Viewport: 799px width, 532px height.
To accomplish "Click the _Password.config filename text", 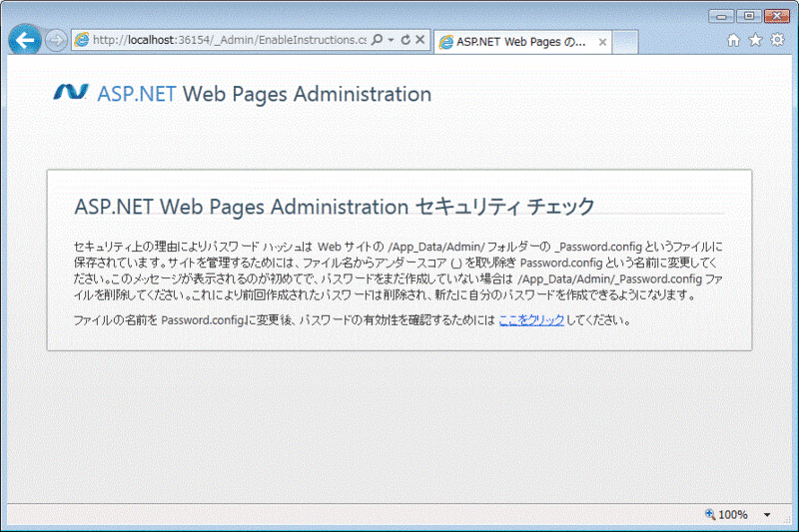I will coord(598,247).
